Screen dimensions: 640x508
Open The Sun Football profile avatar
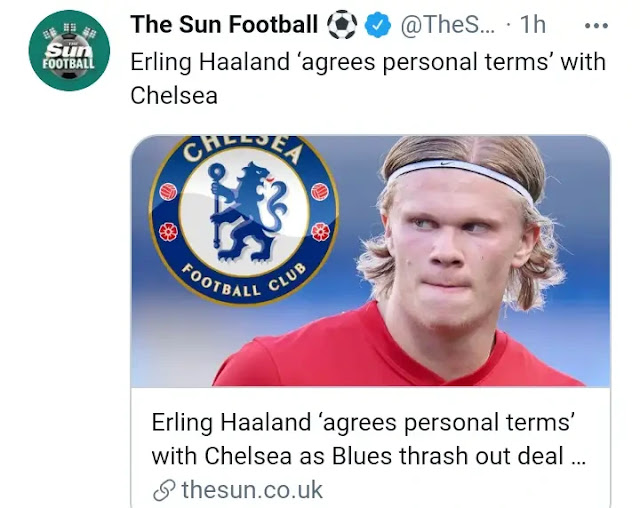(x=69, y=50)
